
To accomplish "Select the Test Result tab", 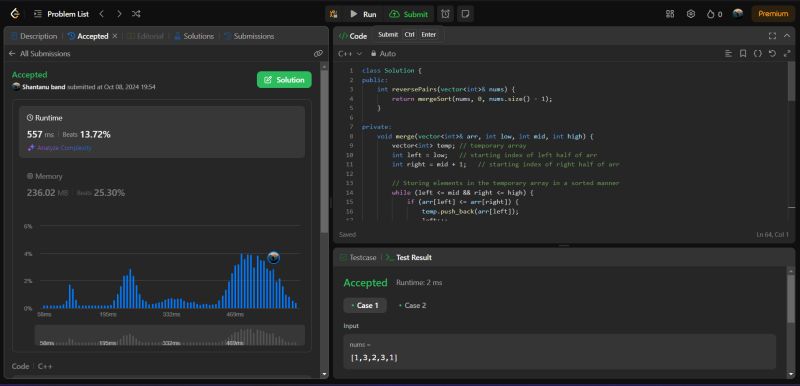I will pyautogui.click(x=408, y=258).
